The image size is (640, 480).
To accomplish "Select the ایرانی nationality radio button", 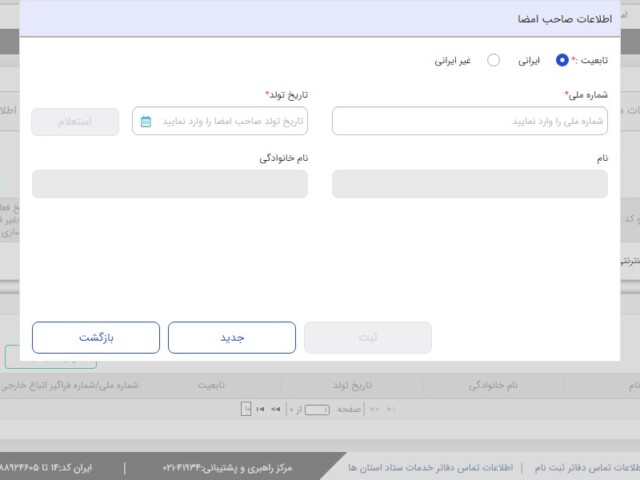I will [562, 60].
